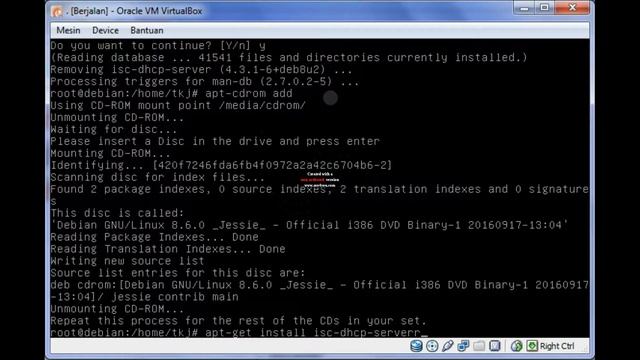
Task: Open the Mesin menu
Action: pos(68,30)
